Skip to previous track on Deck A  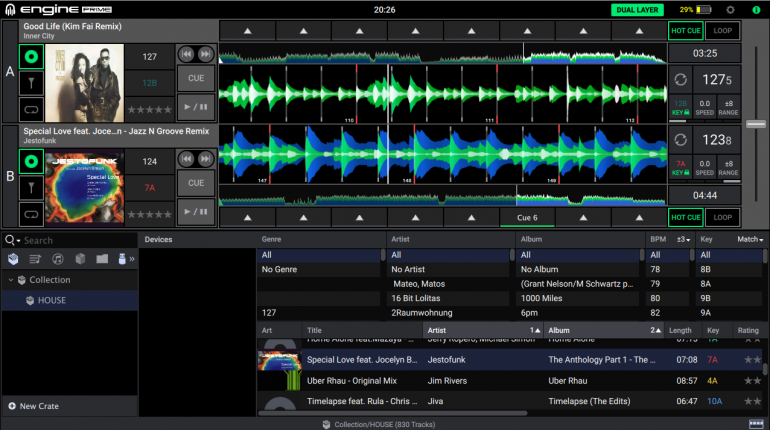pos(186,54)
